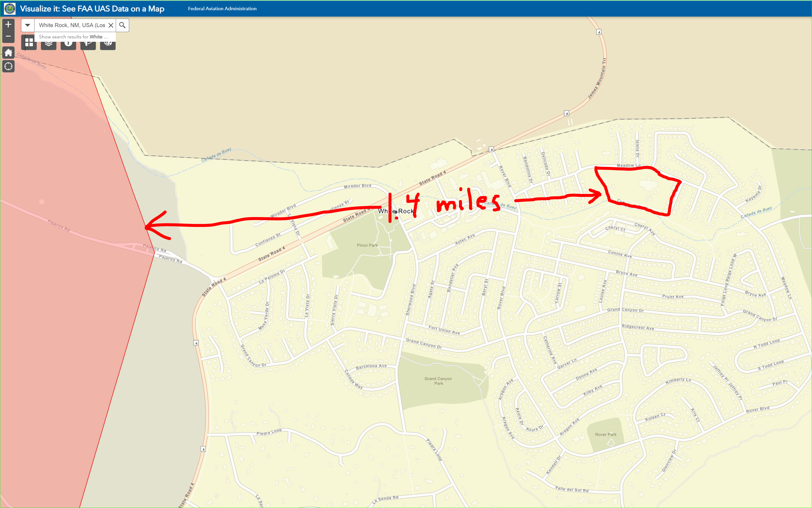Click the magnifier search button

click(x=122, y=25)
